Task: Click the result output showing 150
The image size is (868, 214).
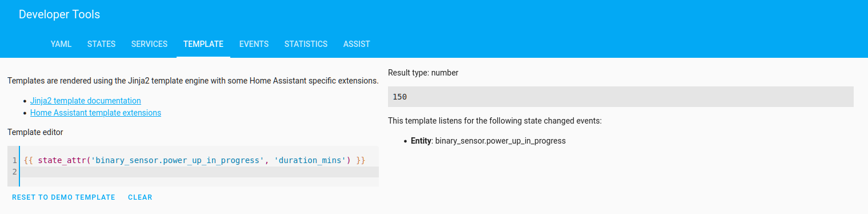Action: tap(621, 97)
